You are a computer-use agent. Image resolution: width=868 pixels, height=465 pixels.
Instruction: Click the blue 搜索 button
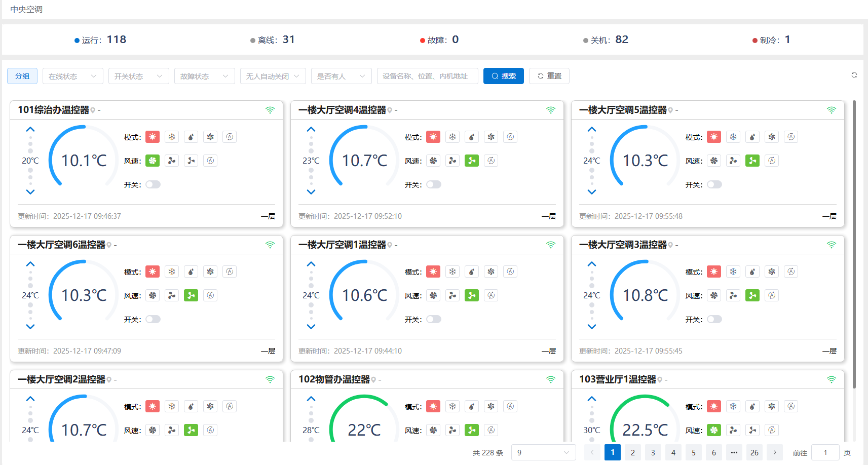click(503, 76)
